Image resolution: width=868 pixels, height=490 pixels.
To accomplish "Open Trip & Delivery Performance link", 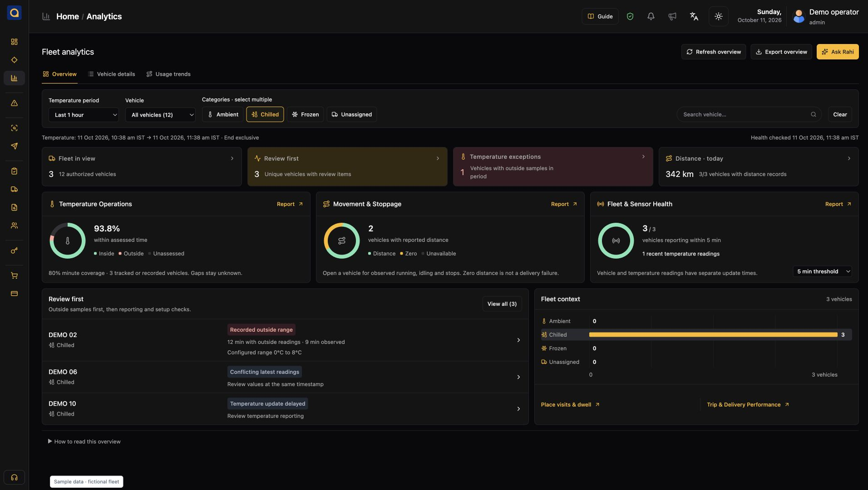I will point(748,405).
